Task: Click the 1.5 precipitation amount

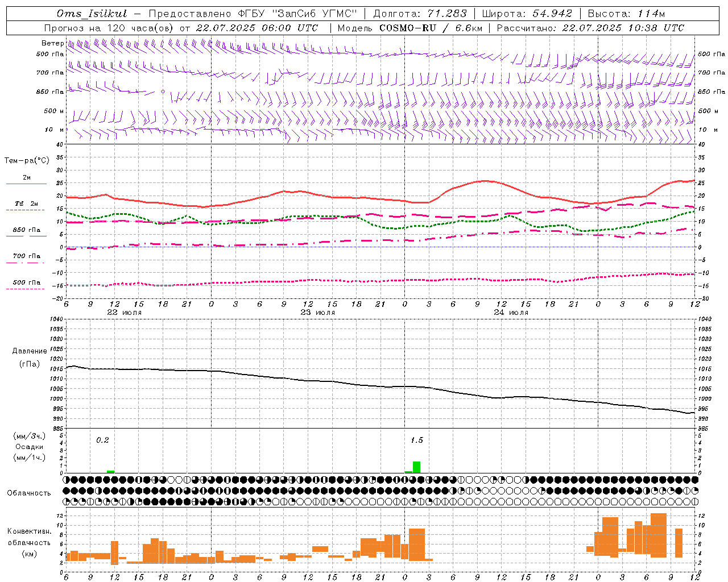Action: 417,440
